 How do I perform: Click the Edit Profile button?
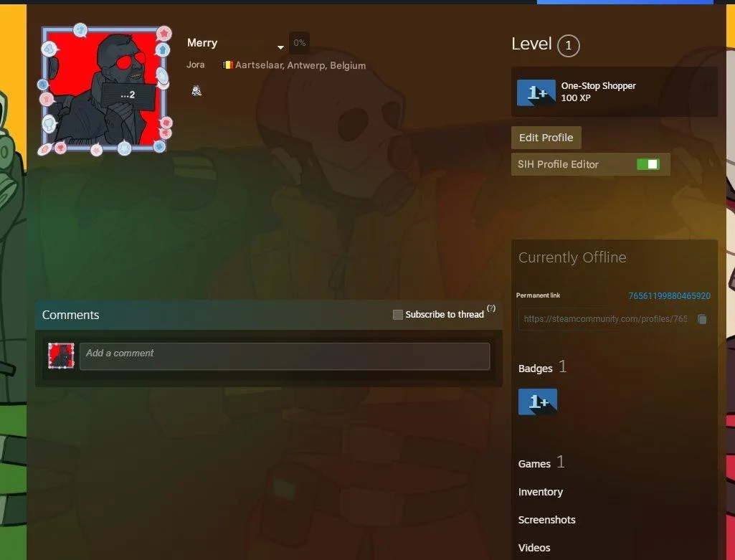pos(546,137)
